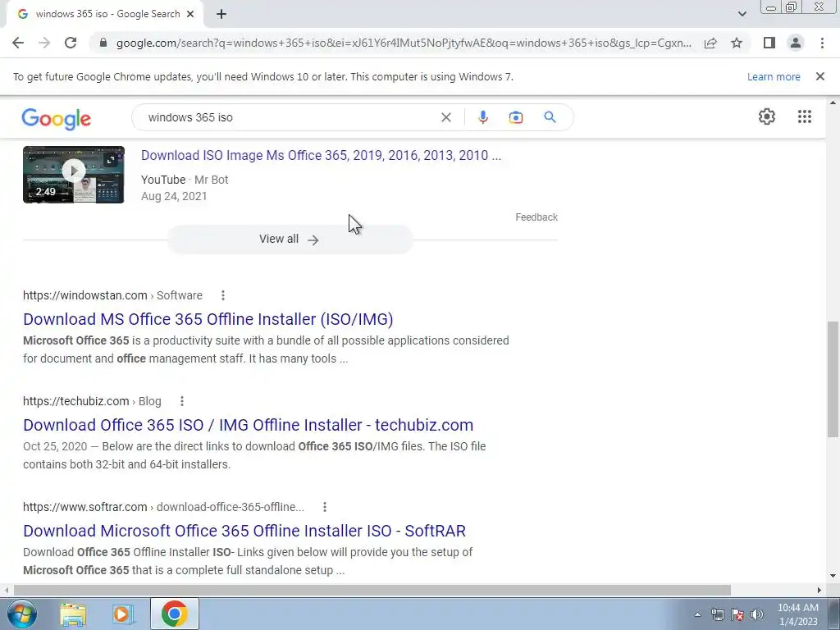This screenshot has width=840, height=630.
Task: Open more options for softrar.com result
Action: point(324,507)
